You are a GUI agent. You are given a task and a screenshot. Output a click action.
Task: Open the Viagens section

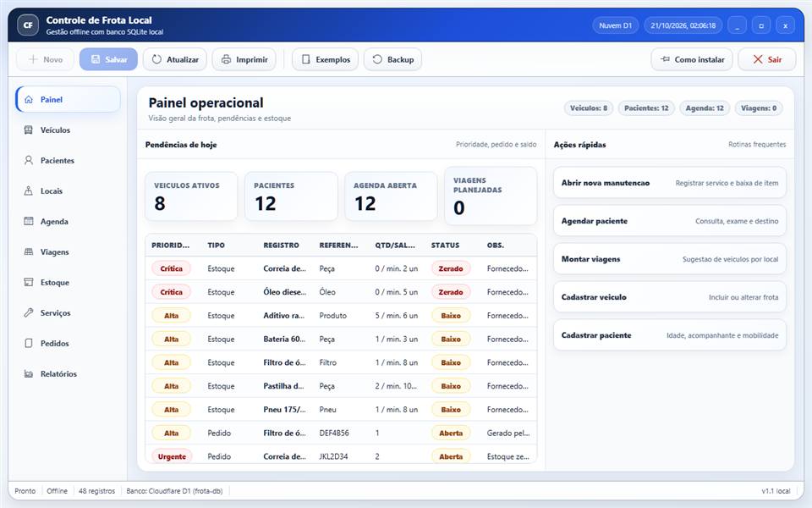[68, 252]
